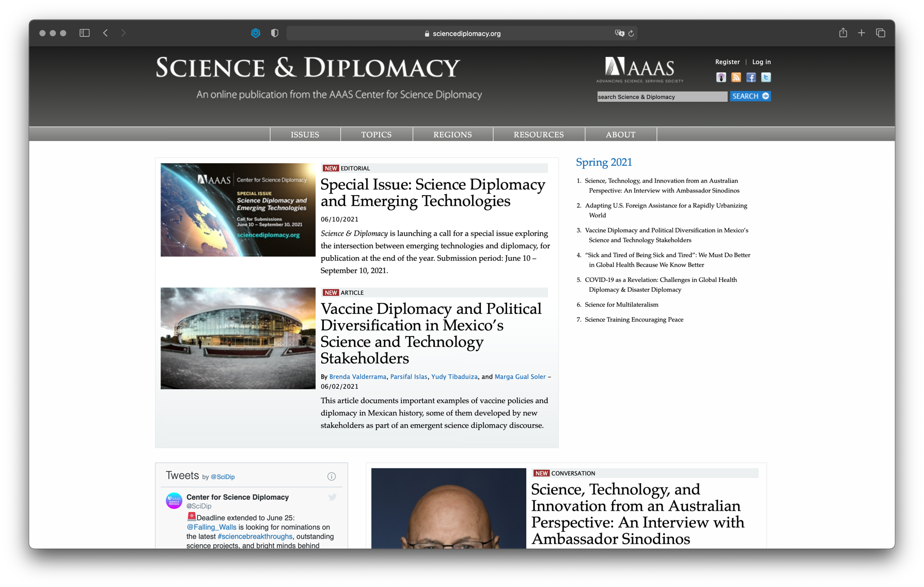The width and height of the screenshot is (924, 587).
Task: Expand the REGIONS navigation menu
Action: coord(452,135)
